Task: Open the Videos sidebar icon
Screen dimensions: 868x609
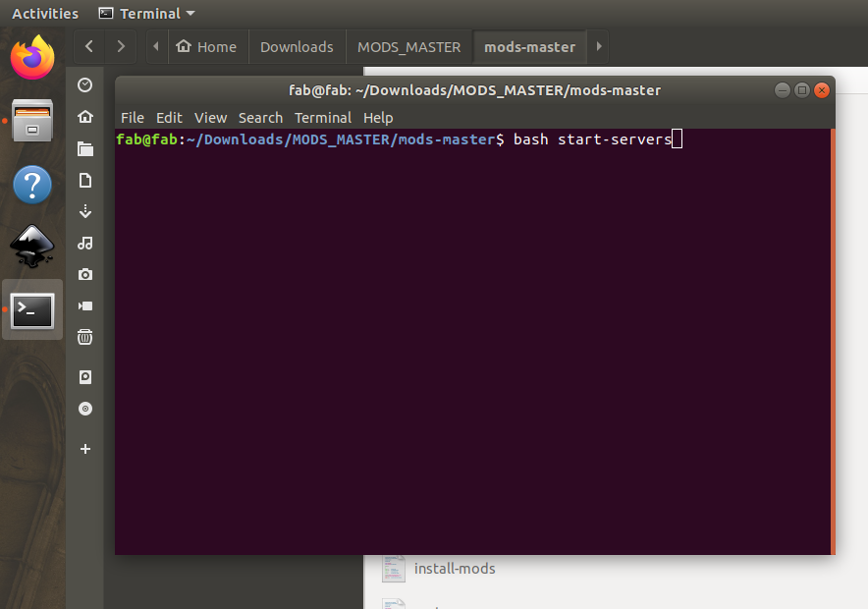Action: pyautogui.click(x=85, y=305)
